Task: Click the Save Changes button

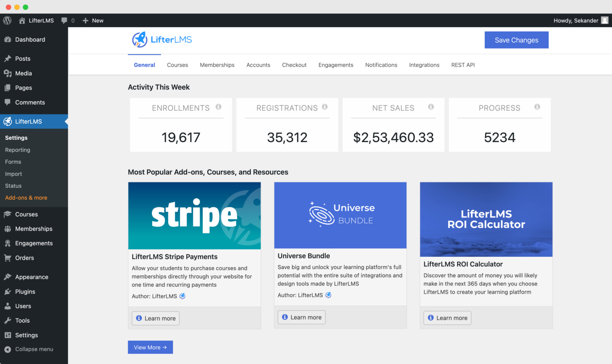Action: [516, 40]
